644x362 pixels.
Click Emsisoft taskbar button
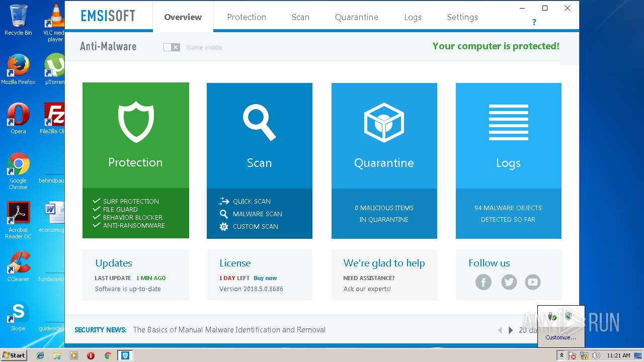pos(125,355)
